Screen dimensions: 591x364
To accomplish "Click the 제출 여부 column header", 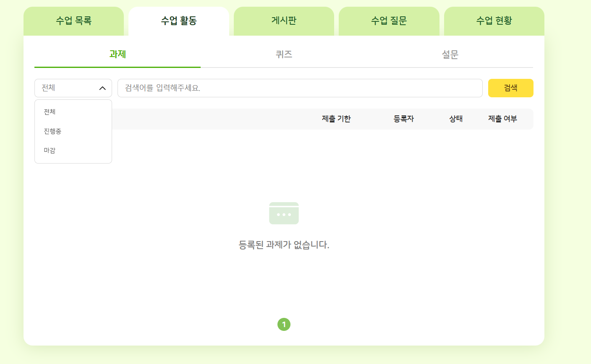I will 502,119.
